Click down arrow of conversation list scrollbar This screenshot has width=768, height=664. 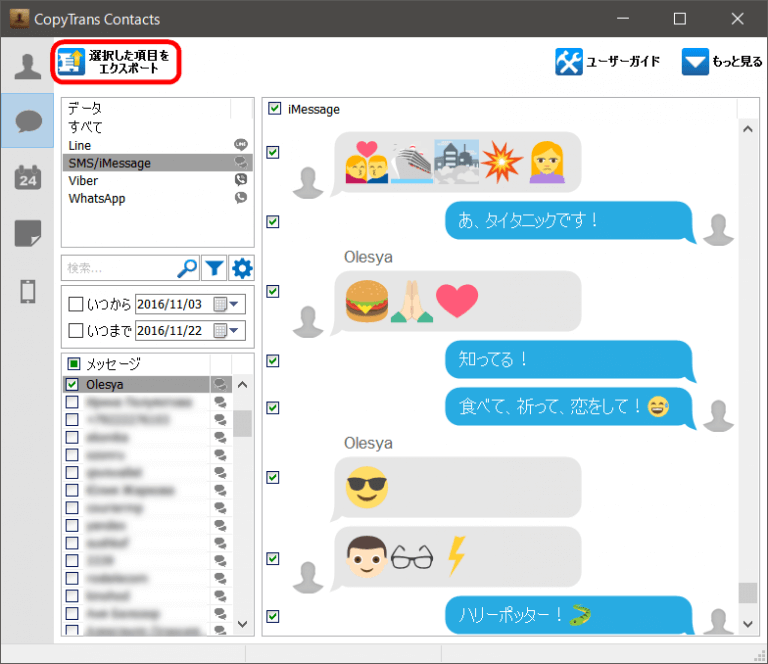point(242,624)
